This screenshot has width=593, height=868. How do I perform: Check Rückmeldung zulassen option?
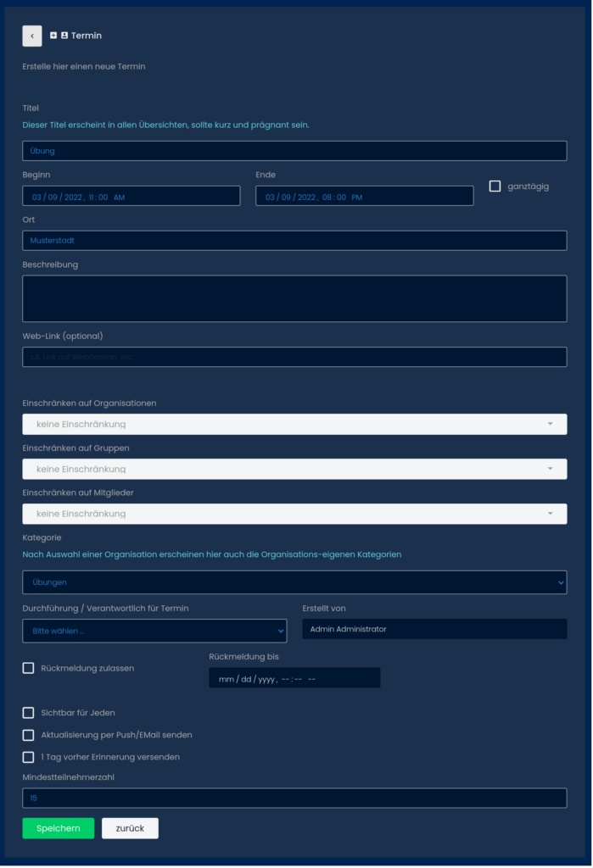[29, 668]
